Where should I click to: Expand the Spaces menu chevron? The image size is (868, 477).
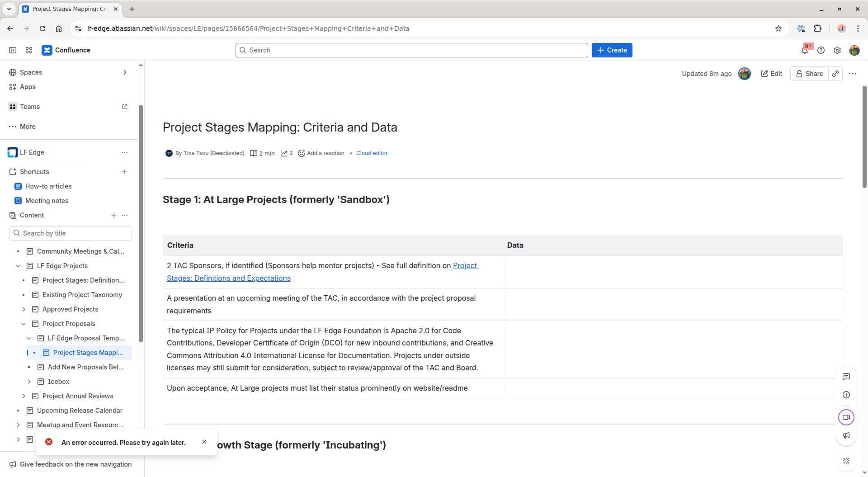pos(125,72)
